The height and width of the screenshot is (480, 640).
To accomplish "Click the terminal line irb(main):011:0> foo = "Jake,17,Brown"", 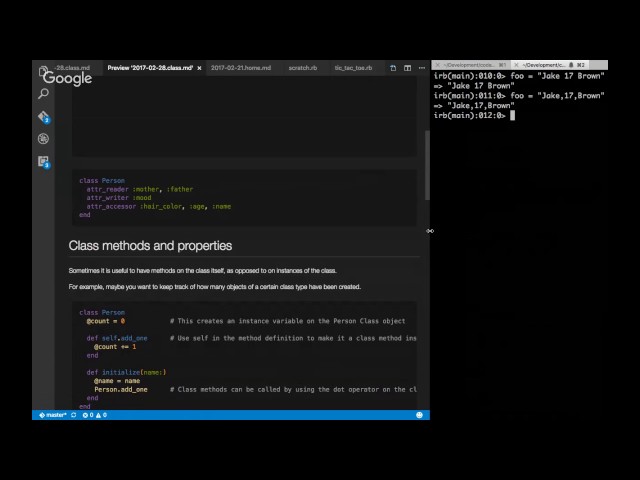I will pyautogui.click(x=519, y=96).
